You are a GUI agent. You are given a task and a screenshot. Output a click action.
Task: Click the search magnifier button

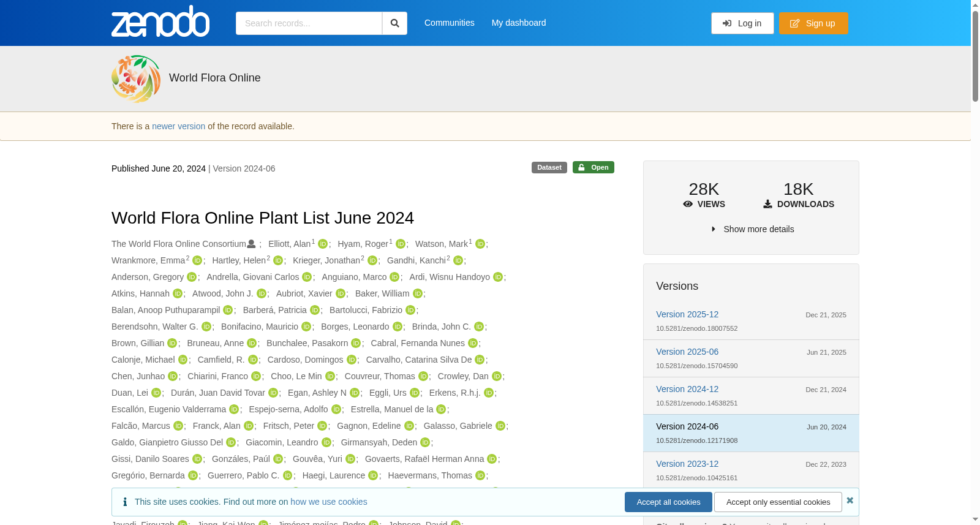395,23
